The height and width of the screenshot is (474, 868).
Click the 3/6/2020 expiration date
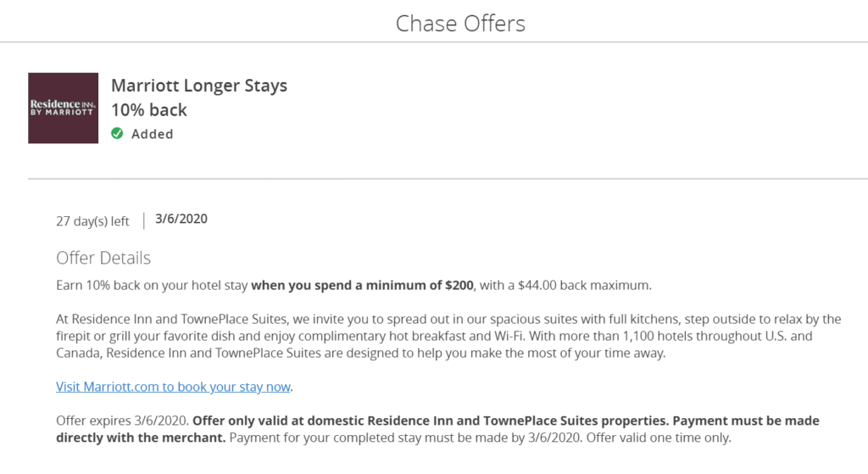(181, 219)
